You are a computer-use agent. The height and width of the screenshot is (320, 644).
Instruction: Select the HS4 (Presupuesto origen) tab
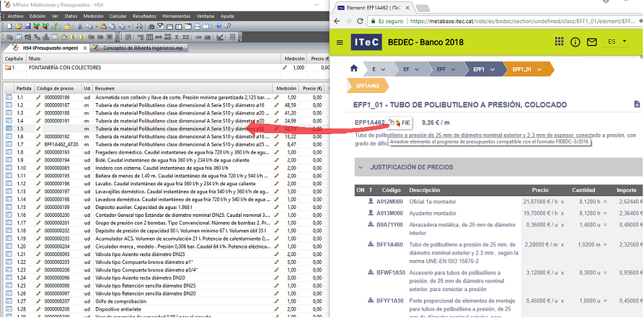coord(50,48)
